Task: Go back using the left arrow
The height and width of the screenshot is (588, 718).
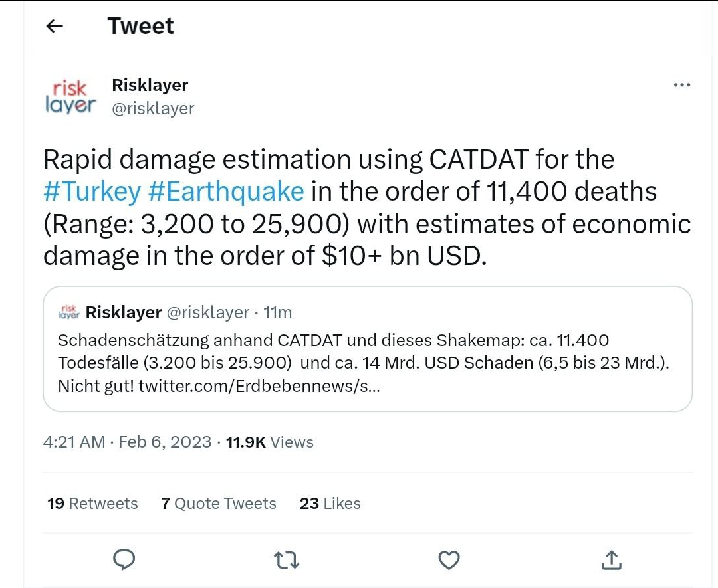Action: click(x=55, y=26)
